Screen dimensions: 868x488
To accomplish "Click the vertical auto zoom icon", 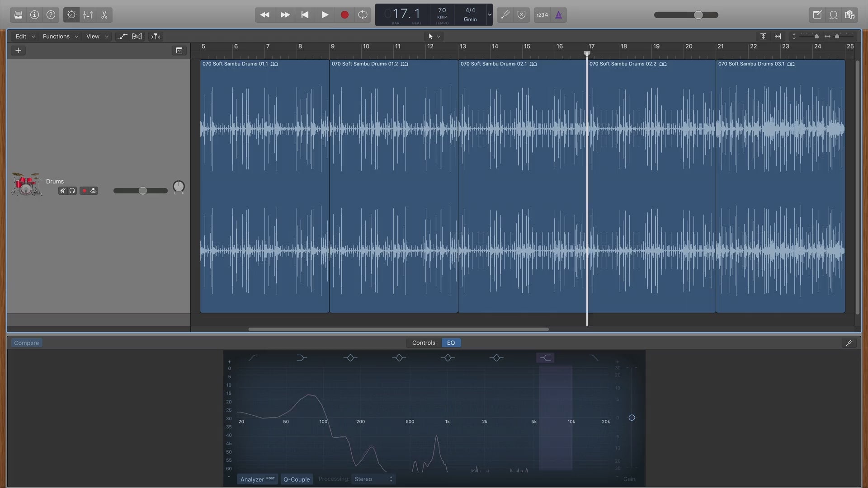I will 763,36.
